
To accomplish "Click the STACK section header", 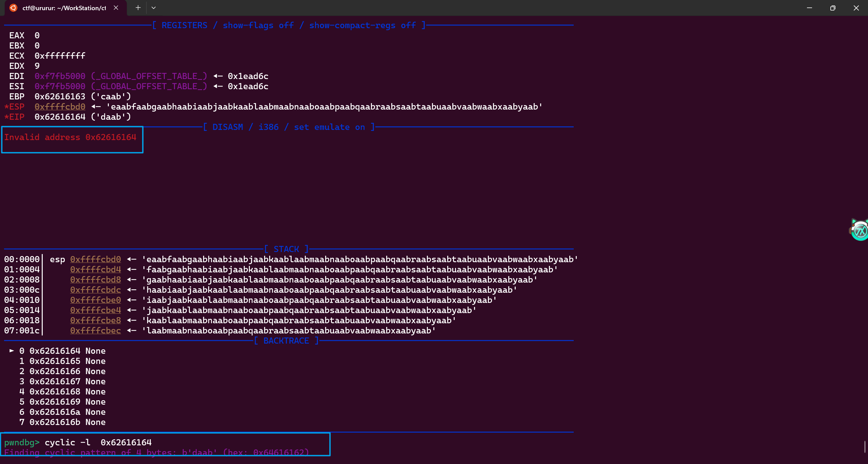I will tap(287, 249).
